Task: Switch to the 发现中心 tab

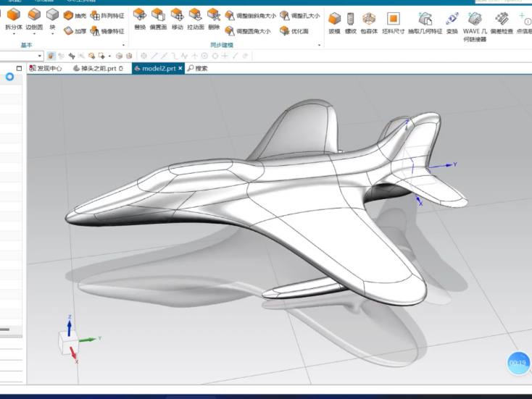Action: pos(44,68)
